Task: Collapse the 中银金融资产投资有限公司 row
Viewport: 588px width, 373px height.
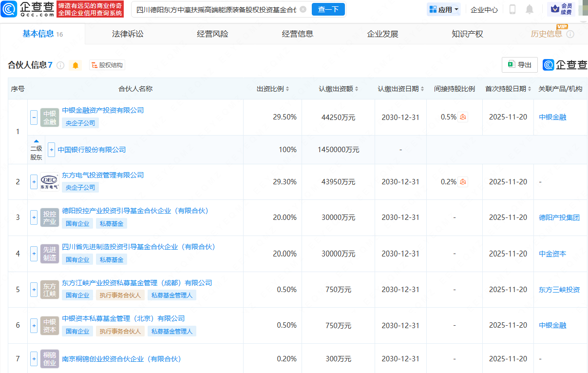Action: pos(34,117)
